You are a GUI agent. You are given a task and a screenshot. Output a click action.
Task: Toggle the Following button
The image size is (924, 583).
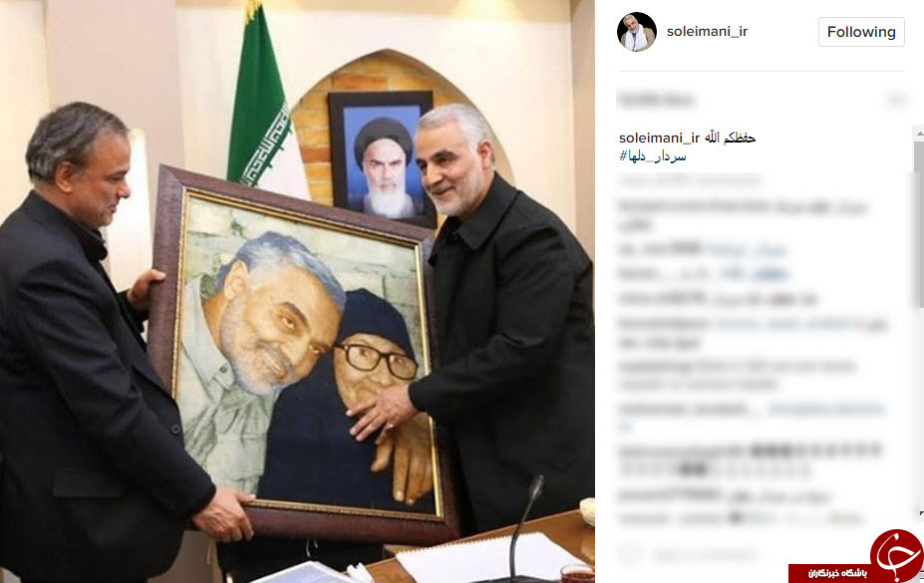click(861, 32)
